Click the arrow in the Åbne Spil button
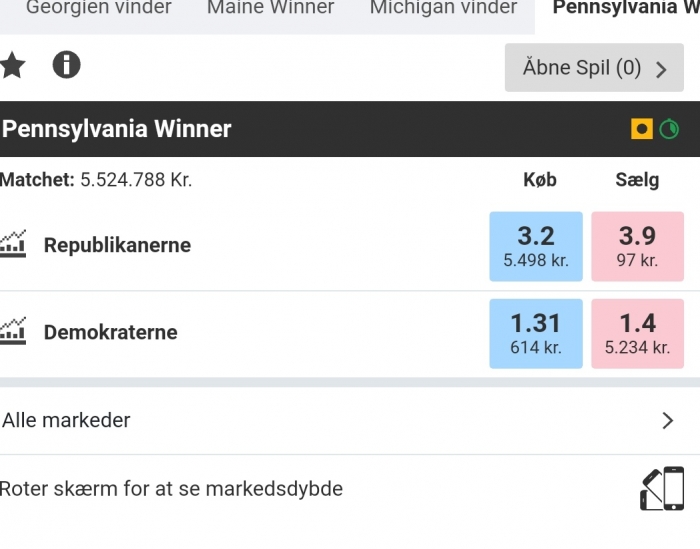Screen dimensions: 700x549 661,69
